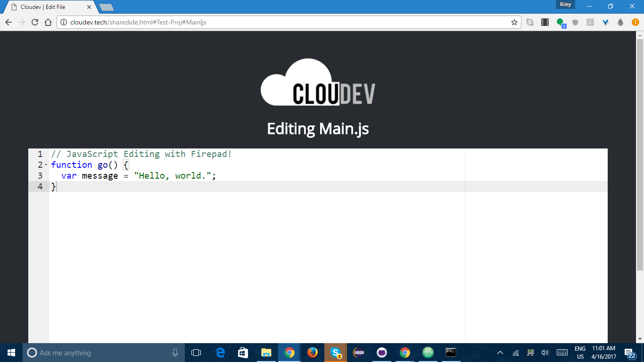Click line number 3 in gutter
Image resolution: width=644 pixels, height=362 pixels.
point(40,176)
